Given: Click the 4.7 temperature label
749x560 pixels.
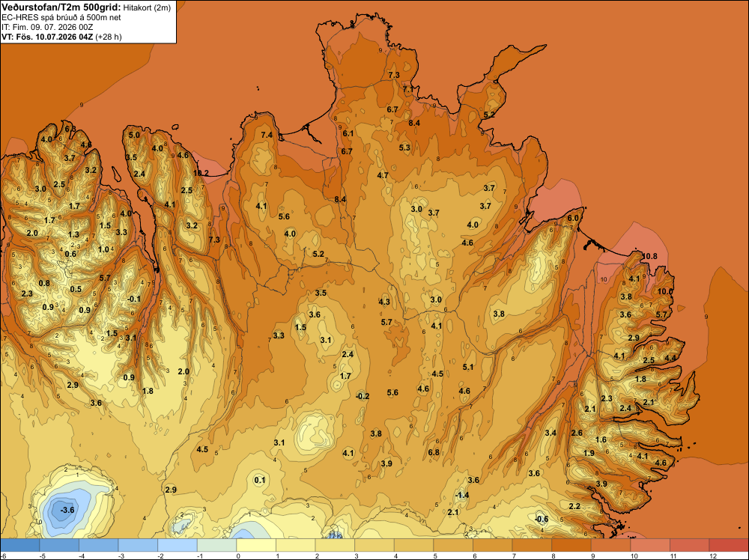Looking at the screenshot, I should (383, 175).
